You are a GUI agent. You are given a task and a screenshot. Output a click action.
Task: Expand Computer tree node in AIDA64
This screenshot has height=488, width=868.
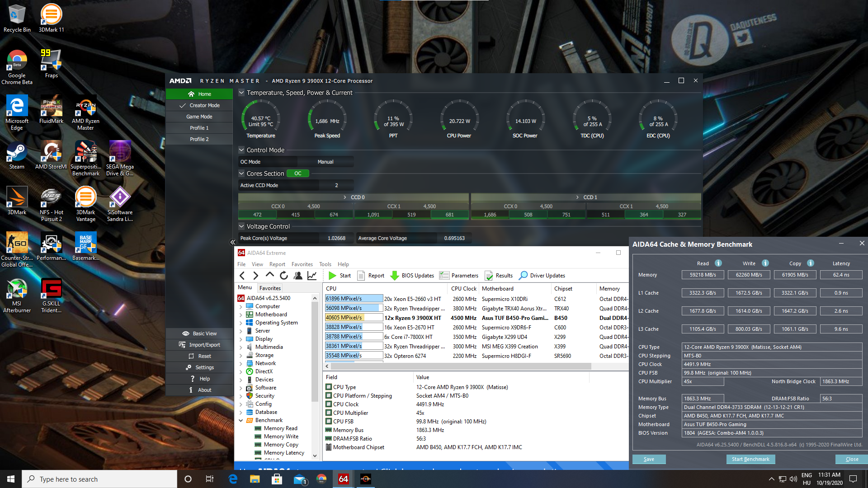(x=241, y=306)
